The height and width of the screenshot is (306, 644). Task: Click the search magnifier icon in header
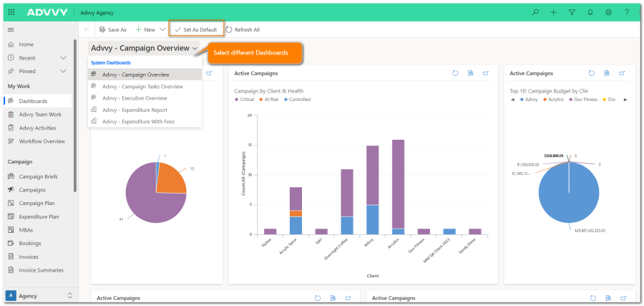tap(535, 12)
